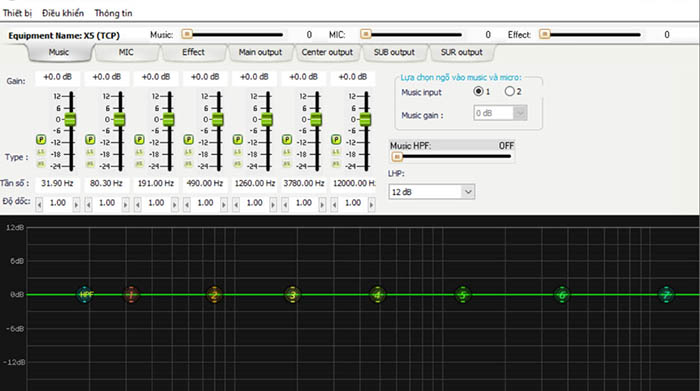Image resolution: width=700 pixels, height=391 pixels.
Task: Select HS shelf type for 80.30 Hz band
Action: (x=90, y=164)
